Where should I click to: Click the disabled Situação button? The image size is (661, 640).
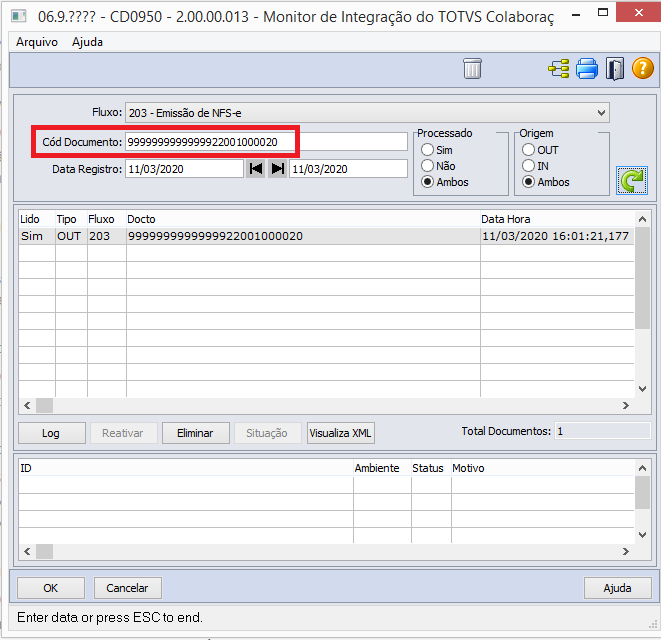267,433
